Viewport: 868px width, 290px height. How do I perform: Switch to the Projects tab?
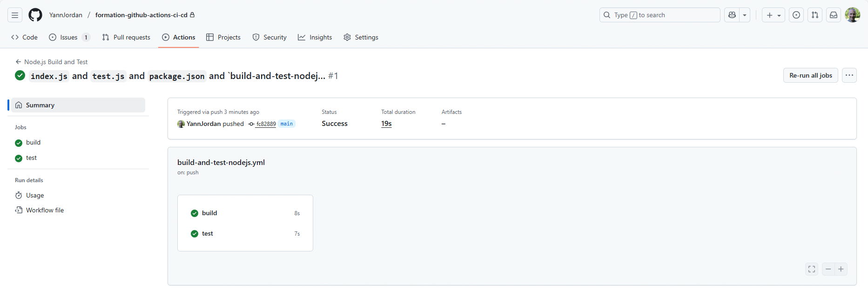click(223, 37)
